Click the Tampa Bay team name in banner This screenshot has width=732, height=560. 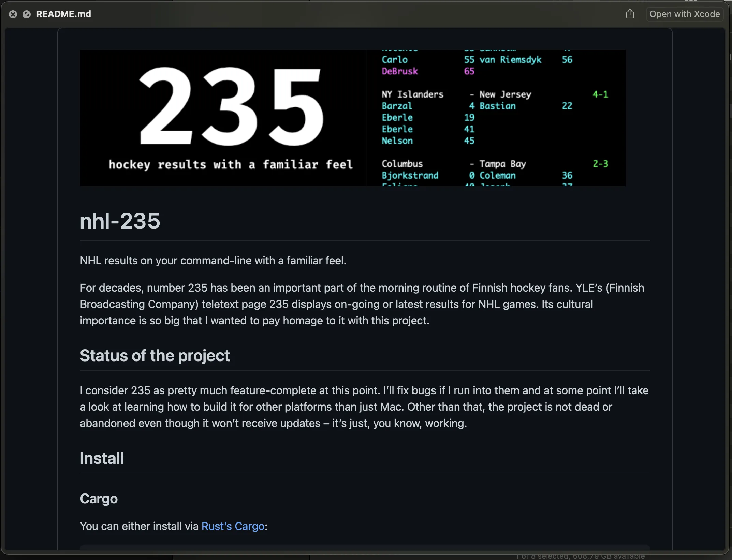pyautogui.click(x=503, y=164)
